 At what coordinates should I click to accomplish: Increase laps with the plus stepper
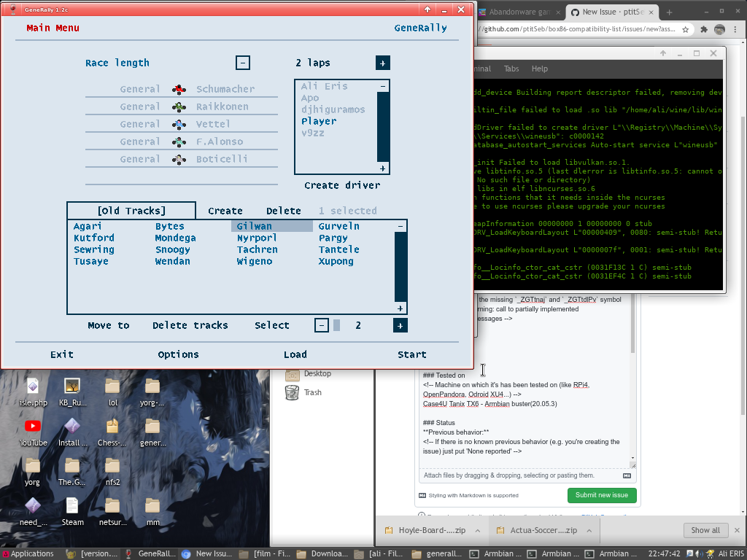(x=382, y=63)
